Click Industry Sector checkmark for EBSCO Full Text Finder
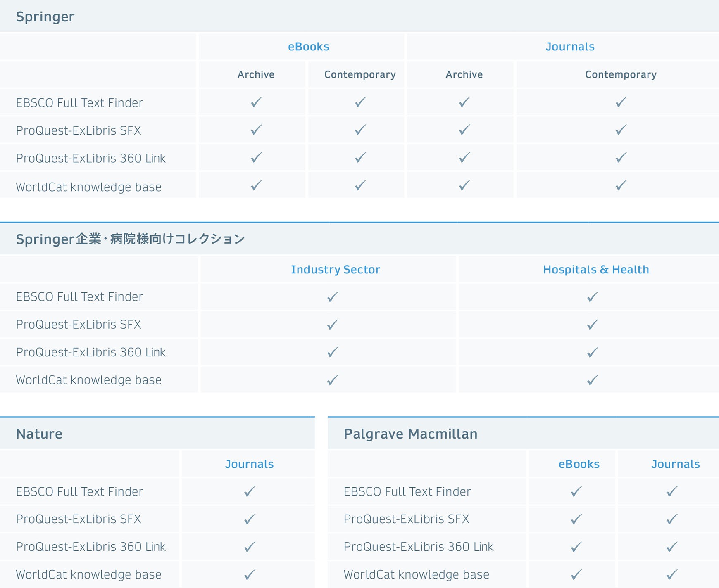719x588 pixels. 333,297
